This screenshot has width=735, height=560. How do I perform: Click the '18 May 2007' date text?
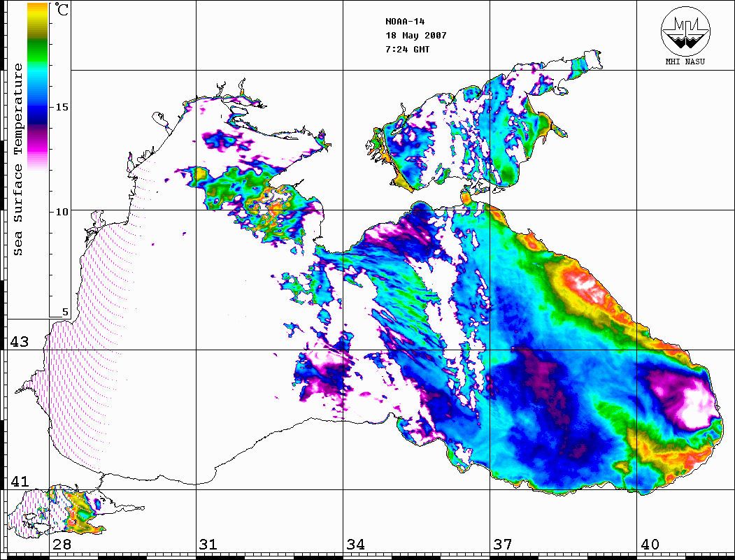[416, 36]
